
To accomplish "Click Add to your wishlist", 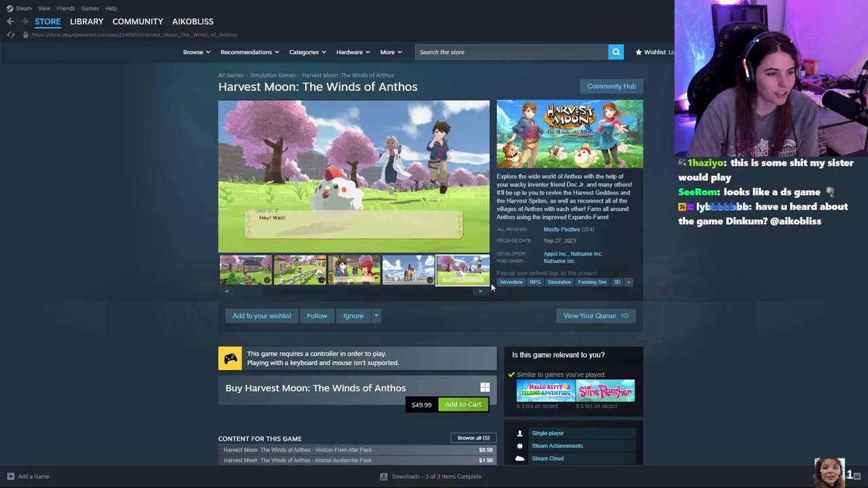I will [x=262, y=316].
